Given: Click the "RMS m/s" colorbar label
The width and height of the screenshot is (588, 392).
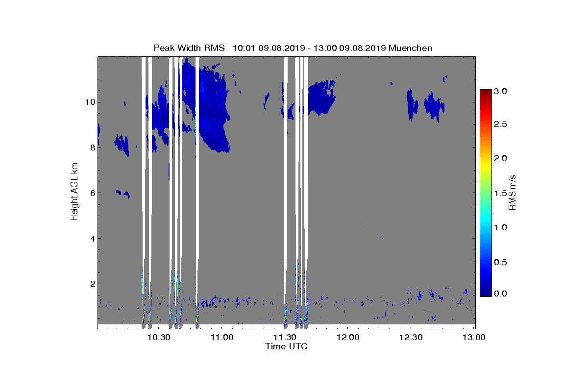Looking at the screenshot, I should pos(512,192).
